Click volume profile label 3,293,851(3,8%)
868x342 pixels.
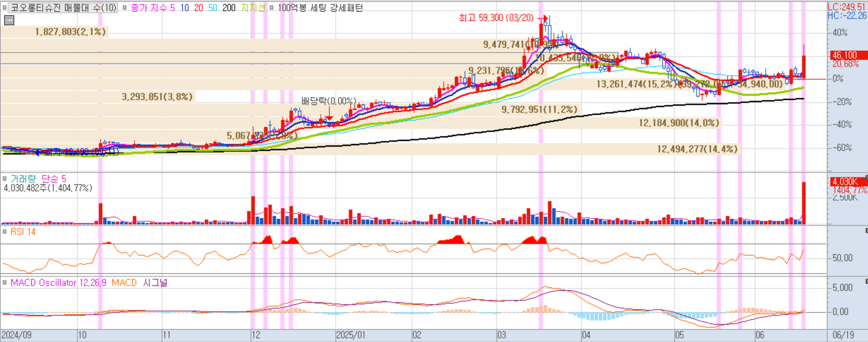click(x=157, y=97)
